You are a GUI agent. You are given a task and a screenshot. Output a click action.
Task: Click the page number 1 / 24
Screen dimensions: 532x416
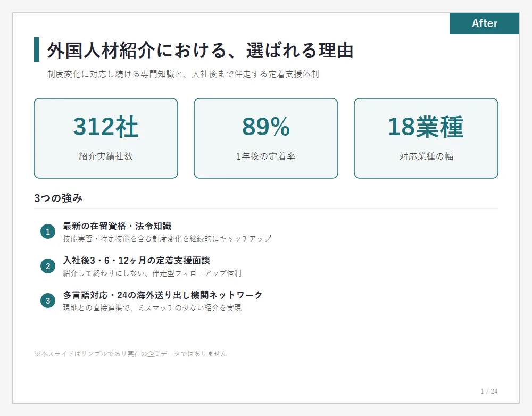(489, 391)
